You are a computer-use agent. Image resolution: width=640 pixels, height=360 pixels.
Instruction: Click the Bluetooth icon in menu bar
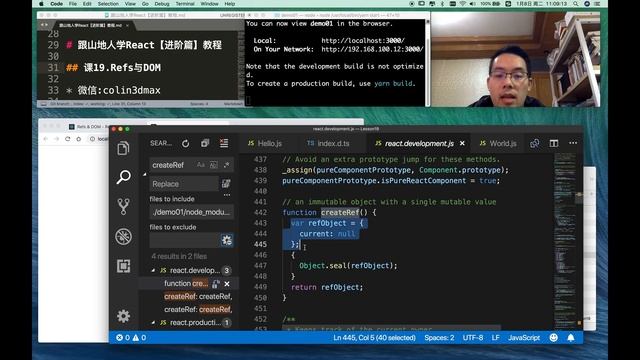tap(442, 4)
